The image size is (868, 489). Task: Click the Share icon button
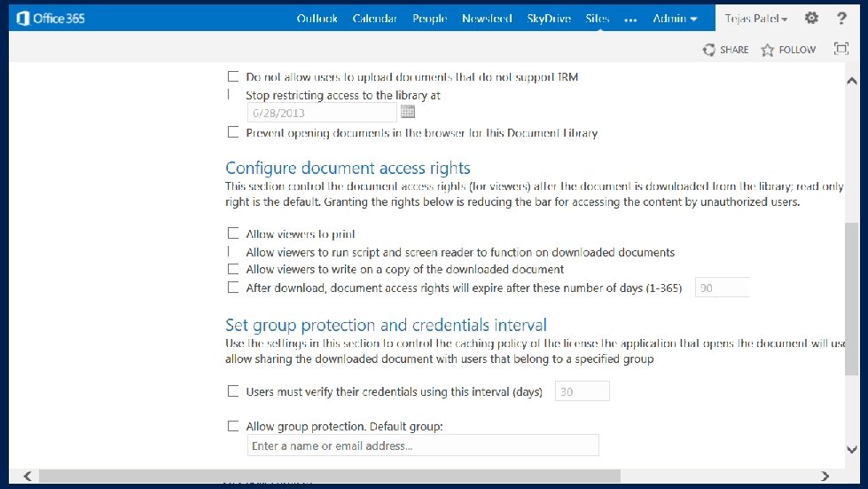[x=726, y=50]
